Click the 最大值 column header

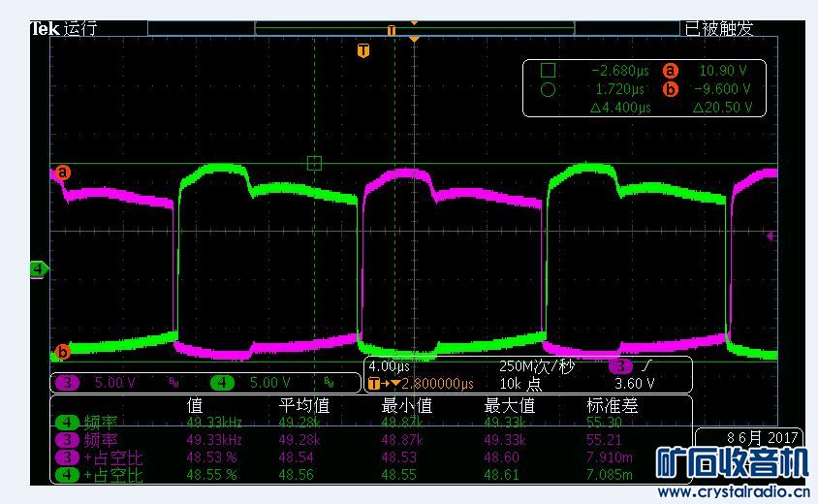(x=509, y=405)
